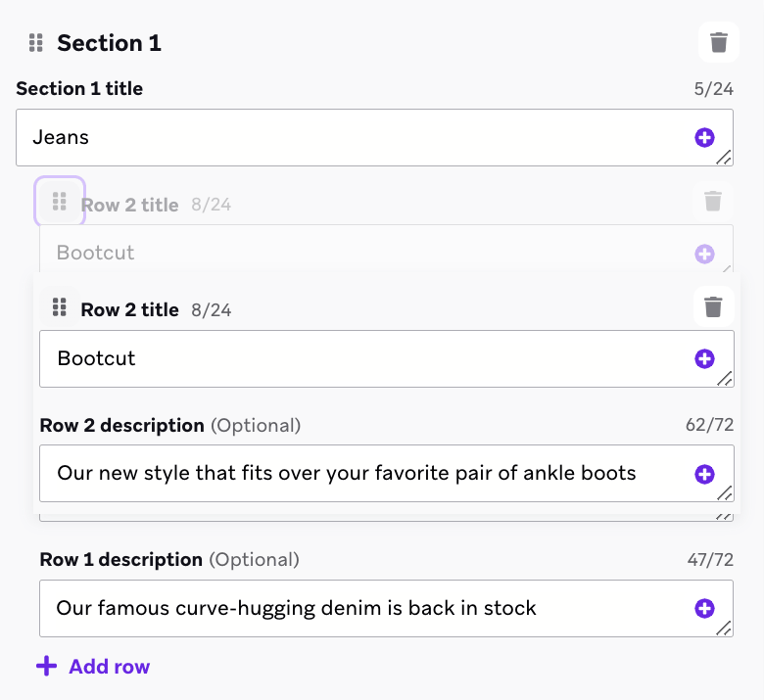Click the resize handle of Row 2 description field
This screenshot has width=764, height=700.
724,493
